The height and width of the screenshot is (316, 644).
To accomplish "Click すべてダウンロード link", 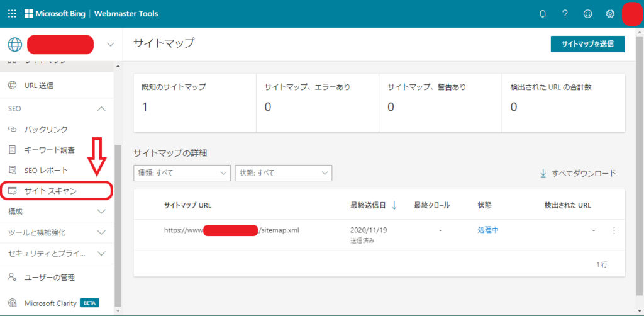I will pyautogui.click(x=584, y=173).
